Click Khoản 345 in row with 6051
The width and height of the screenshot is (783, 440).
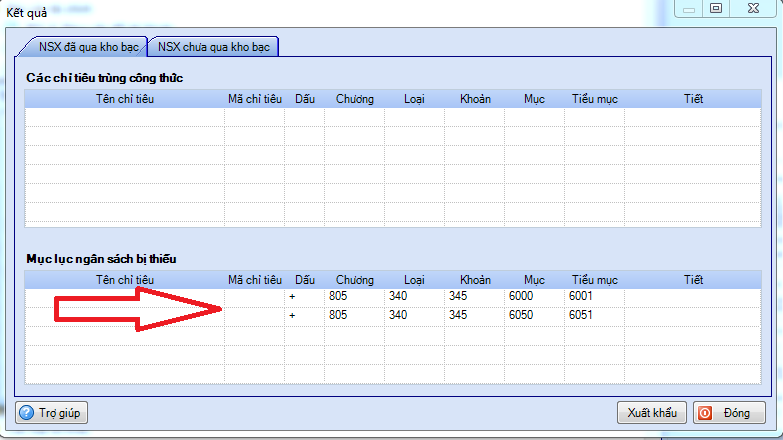click(474, 316)
